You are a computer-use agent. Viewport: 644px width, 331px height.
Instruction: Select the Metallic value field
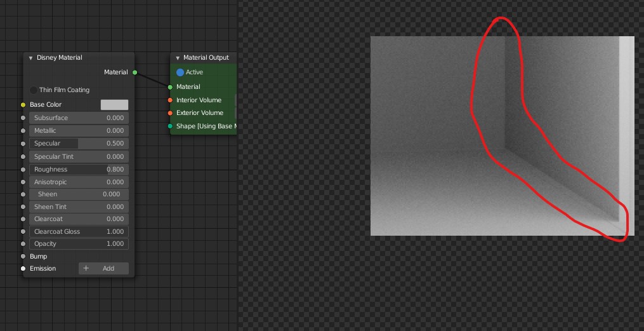[x=79, y=131]
